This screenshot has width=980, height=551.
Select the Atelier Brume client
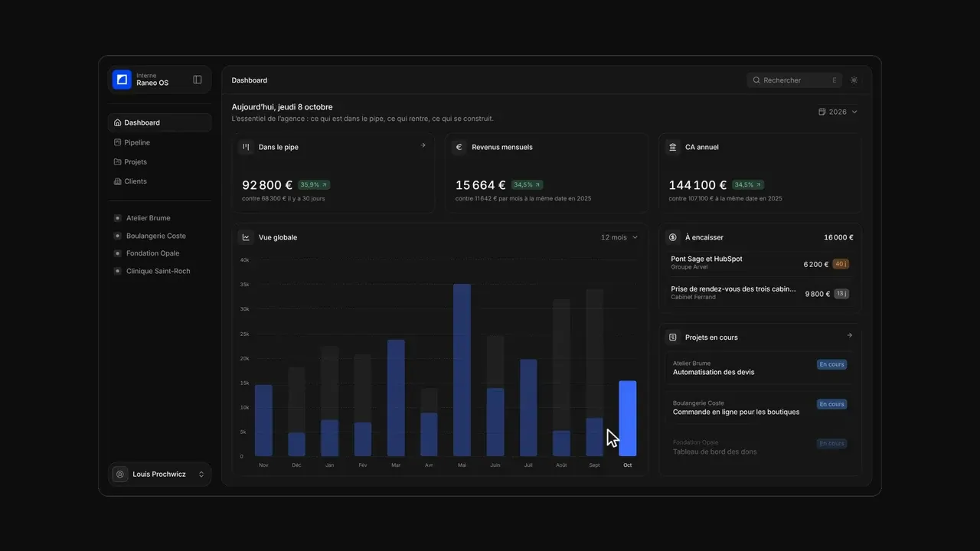click(x=159, y=218)
